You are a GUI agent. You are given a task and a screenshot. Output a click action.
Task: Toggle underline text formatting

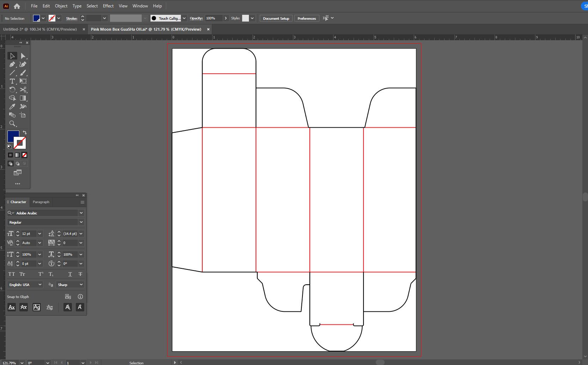pyautogui.click(x=70, y=274)
